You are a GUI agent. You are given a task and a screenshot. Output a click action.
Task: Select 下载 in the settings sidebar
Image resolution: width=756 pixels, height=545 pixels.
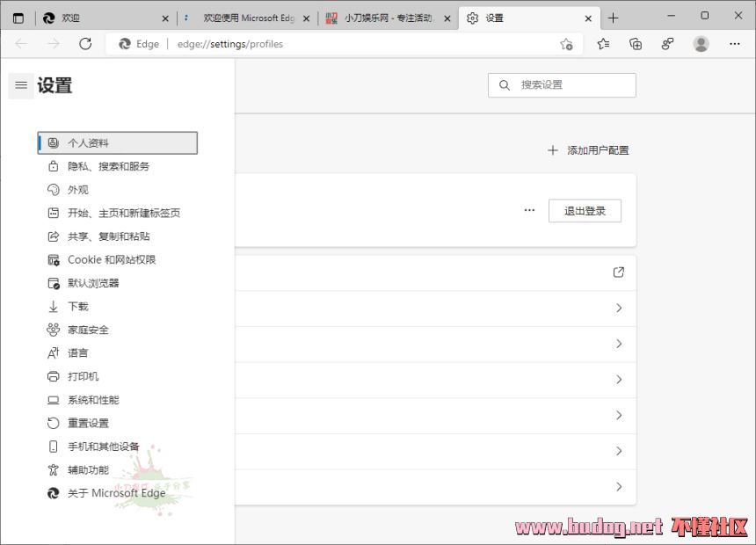click(x=76, y=306)
